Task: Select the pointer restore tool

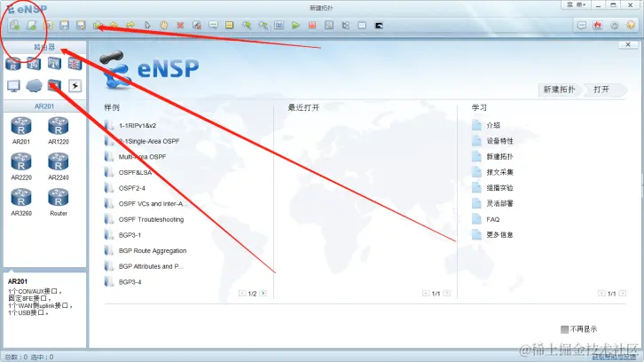Action: (147, 26)
